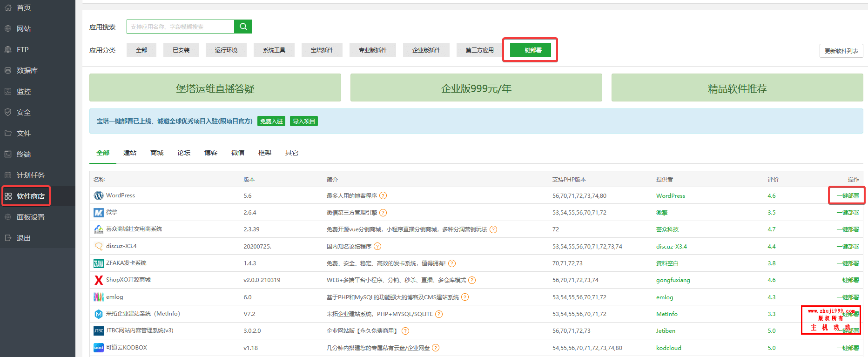868x357 pixels.
Task: Click the discuz-X3.4 app icon
Action: [99, 246]
